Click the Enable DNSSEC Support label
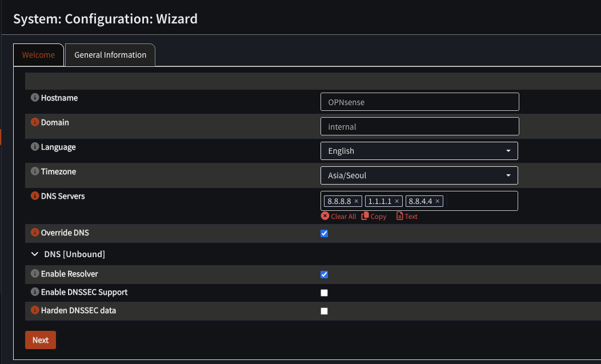The width and height of the screenshot is (601, 364). coord(85,292)
